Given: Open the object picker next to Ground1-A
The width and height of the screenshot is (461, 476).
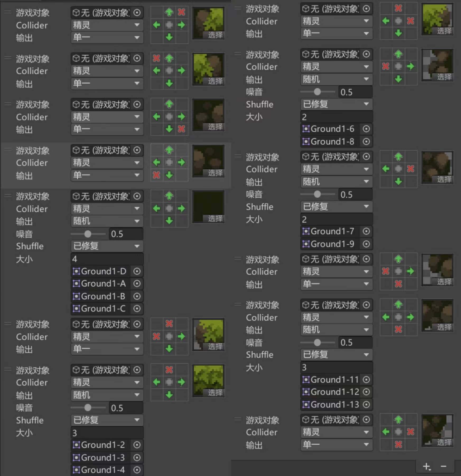Looking at the screenshot, I should (x=137, y=283).
